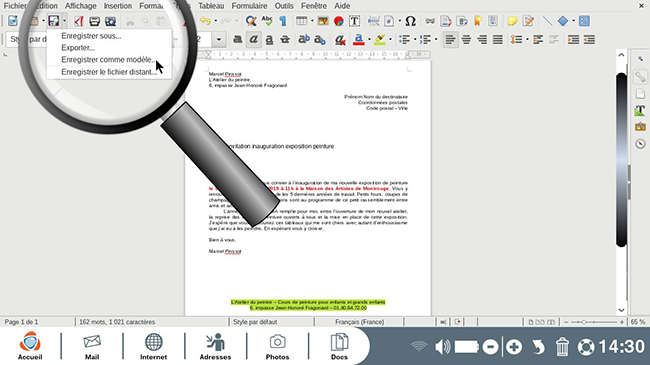Click the vertical scrollbar down arrow
Image resolution: width=650 pixels, height=365 pixels.
(621, 310)
